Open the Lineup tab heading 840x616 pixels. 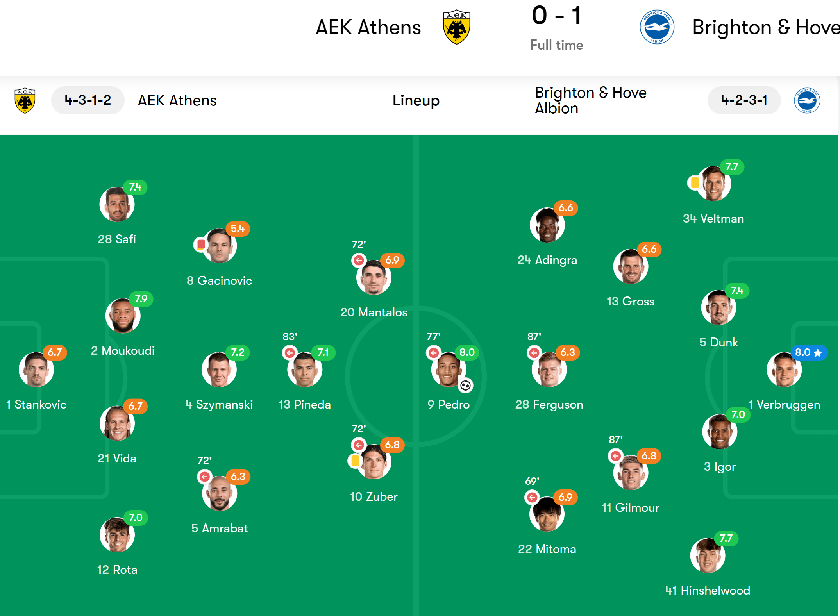pos(416,100)
